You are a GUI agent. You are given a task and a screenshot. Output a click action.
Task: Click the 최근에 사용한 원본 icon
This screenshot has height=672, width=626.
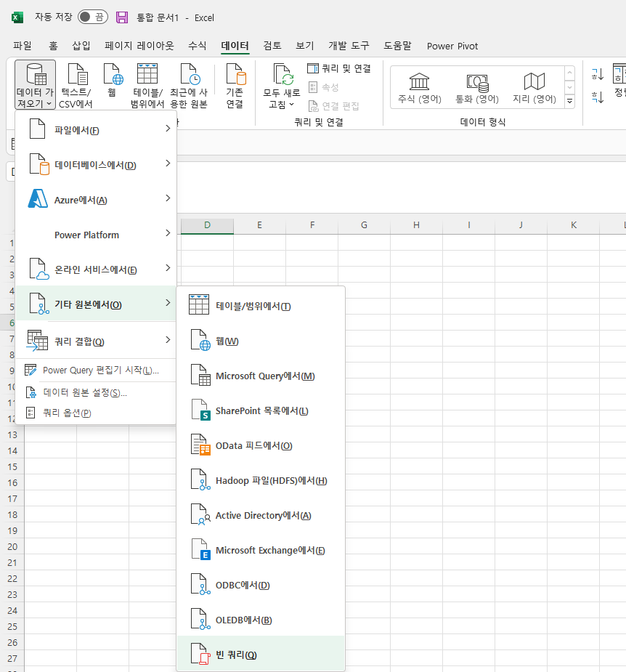[189, 85]
